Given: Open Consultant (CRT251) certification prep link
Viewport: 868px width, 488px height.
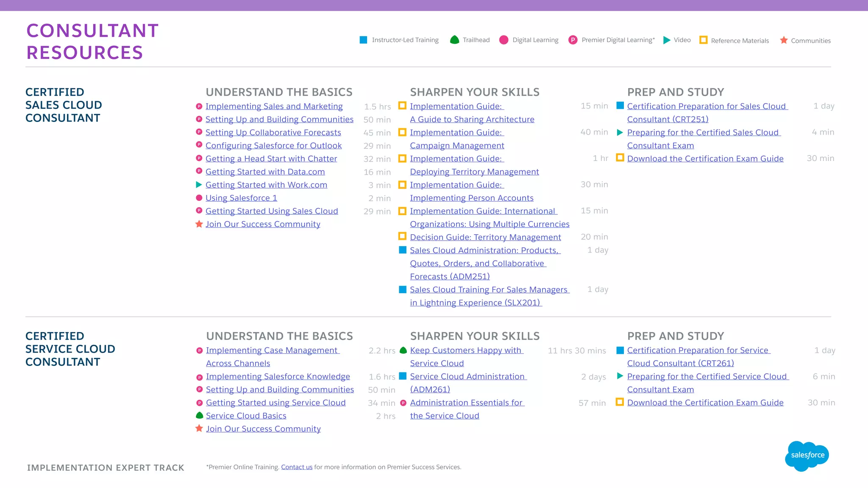Looking at the screenshot, I should click(x=668, y=119).
